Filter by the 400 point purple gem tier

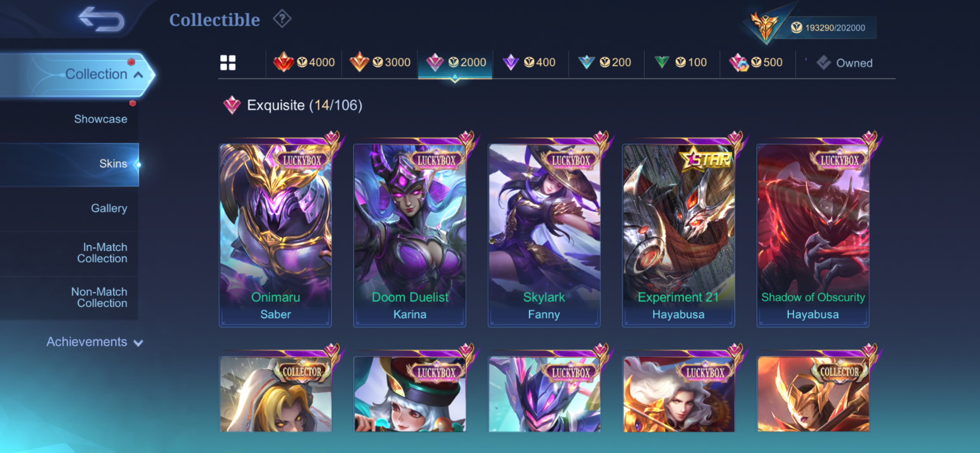tap(529, 62)
